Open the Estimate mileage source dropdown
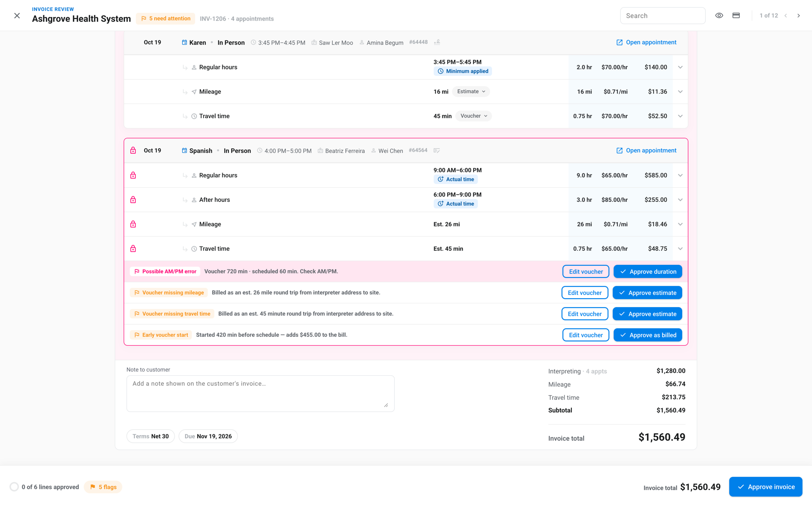Screen dimensions: 812x508 coord(471,92)
